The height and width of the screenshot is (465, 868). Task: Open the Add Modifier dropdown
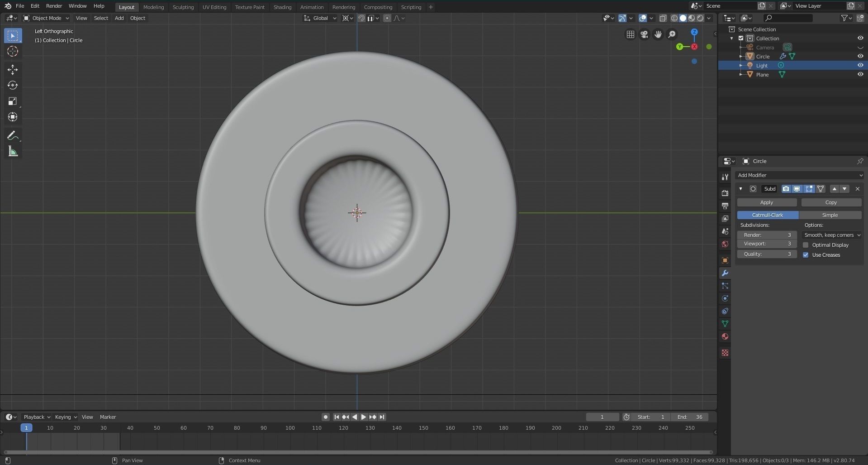pos(799,175)
